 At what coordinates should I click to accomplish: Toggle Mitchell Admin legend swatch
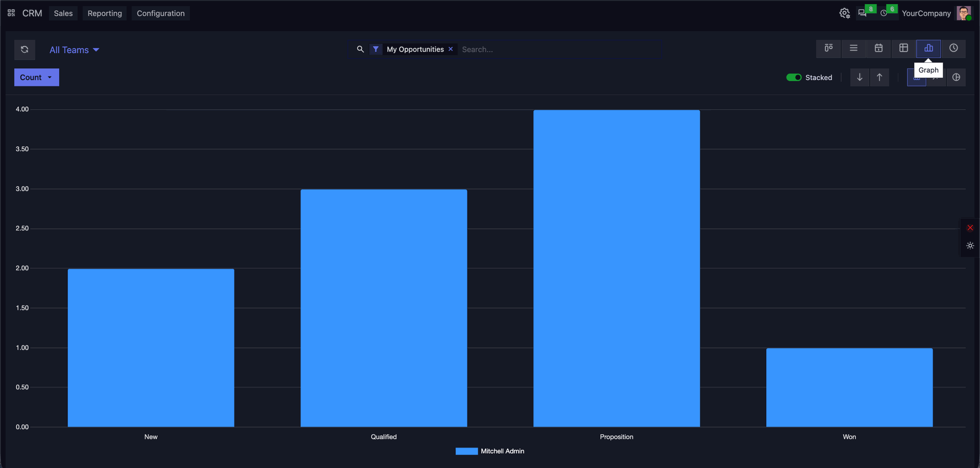[467, 451]
